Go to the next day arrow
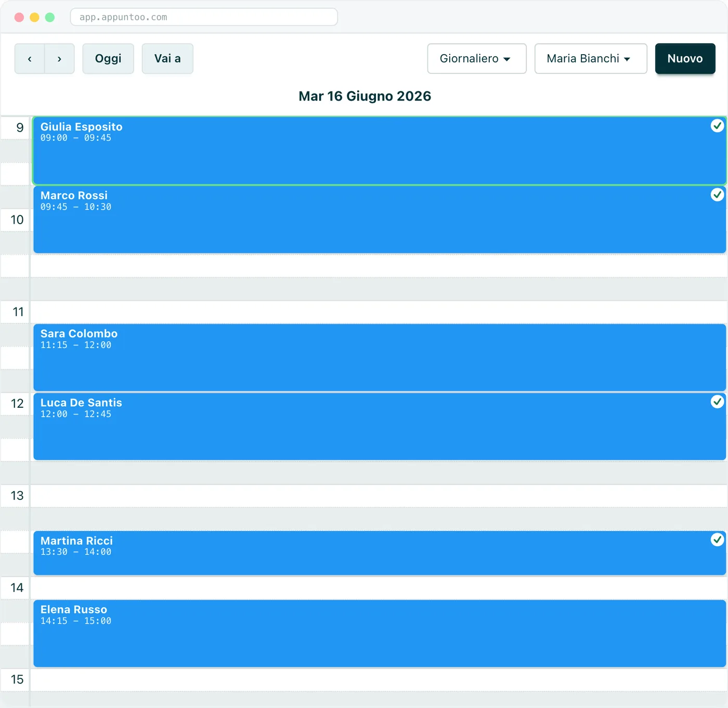This screenshot has width=728, height=708. pos(59,59)
